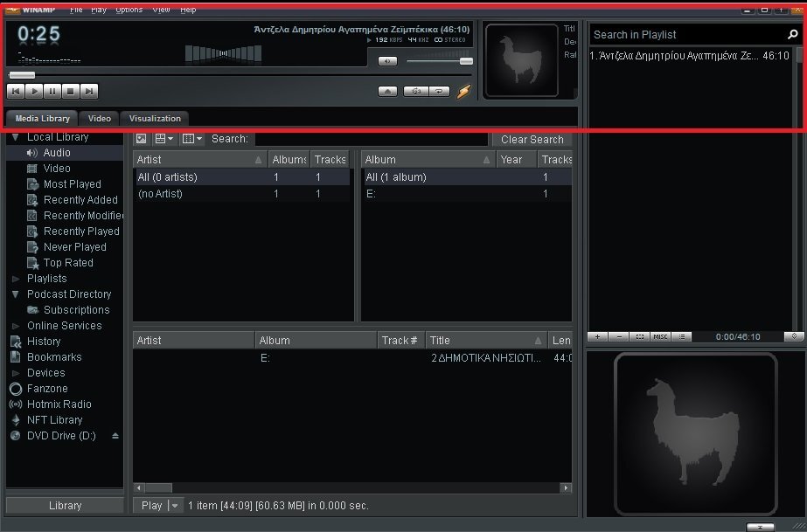Open a file with the eject button
This screenshot has width=807, height=532.
387,92
